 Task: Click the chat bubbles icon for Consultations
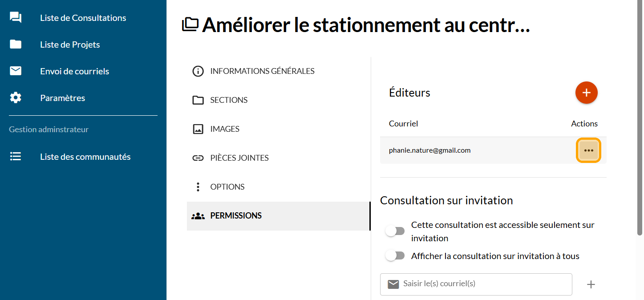pyautogui.click(x=16, y=18)
